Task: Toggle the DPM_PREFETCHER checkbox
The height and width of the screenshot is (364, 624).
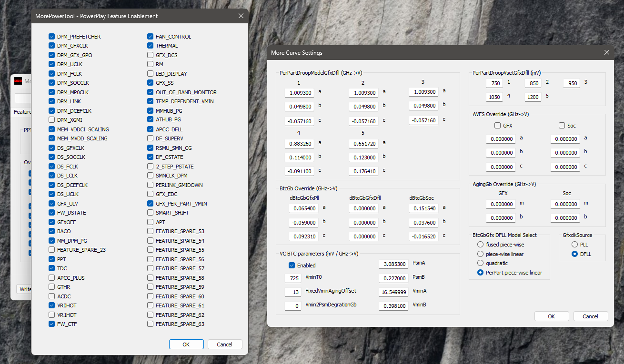Action: tap(51, 37)
